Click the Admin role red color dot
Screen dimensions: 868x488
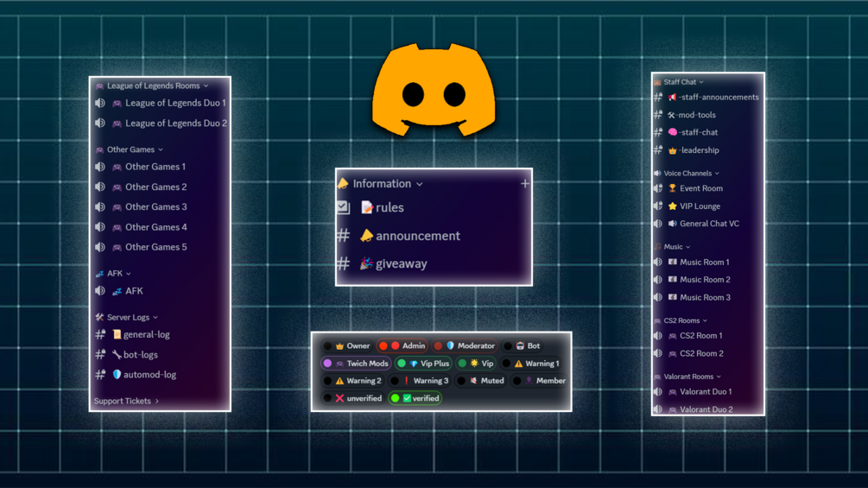(x=383, y=345)
